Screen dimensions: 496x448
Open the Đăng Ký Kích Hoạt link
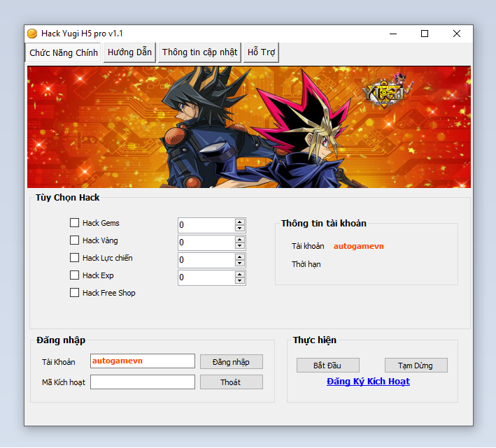pyautogui.click(x=368, y=382)
